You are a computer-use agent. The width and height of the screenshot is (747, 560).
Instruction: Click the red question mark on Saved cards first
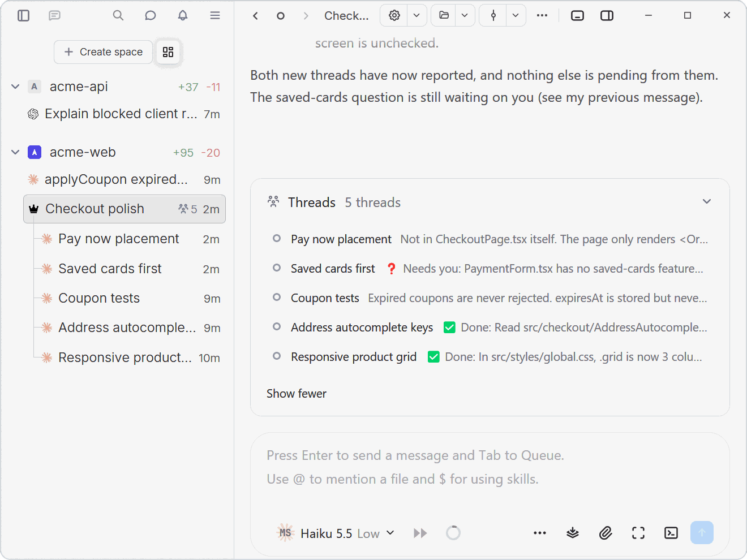click(391, 269)
